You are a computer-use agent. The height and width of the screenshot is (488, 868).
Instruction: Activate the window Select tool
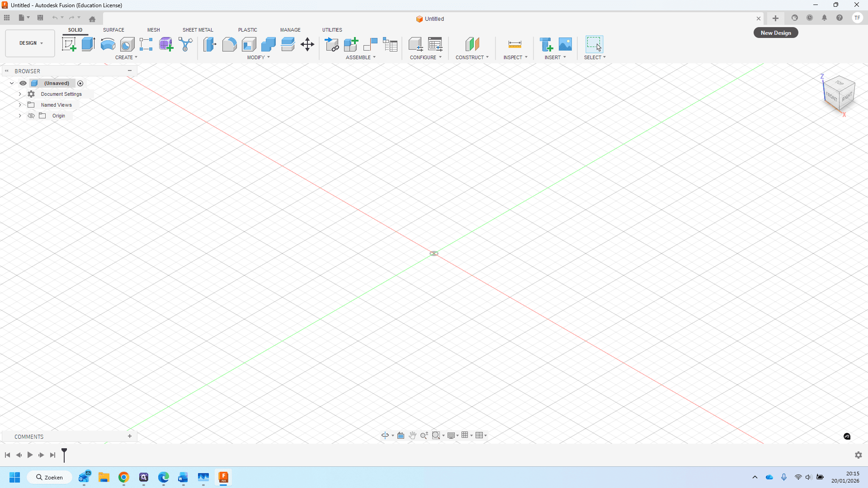point(594,44)
